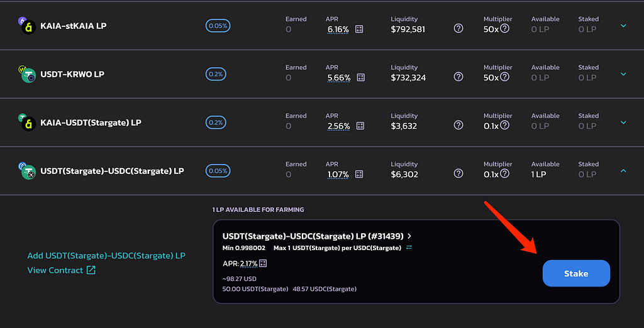Screen dimensions: 644x328
Task: Click the KAIA-USDT(Stargate) LP token pair icon
Action: [x=27, y=122]
